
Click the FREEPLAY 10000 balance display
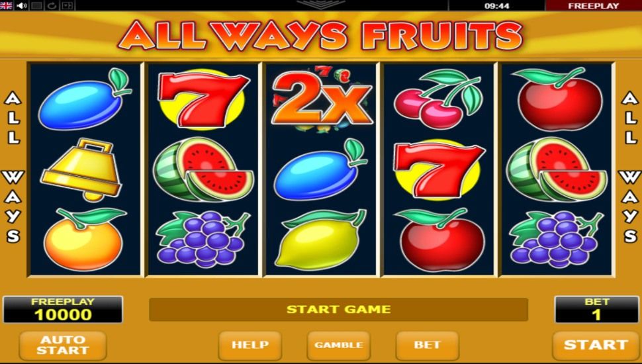click(63, 310)
